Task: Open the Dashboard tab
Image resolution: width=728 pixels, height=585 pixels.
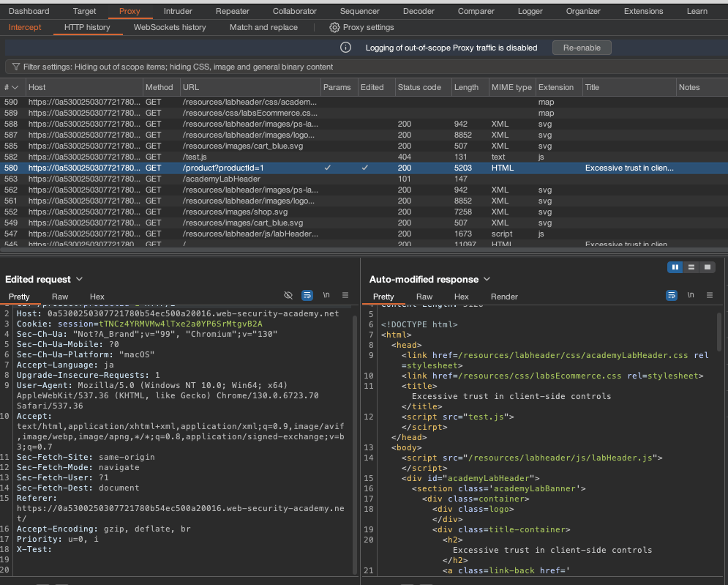Action: [x=29, y=11]
